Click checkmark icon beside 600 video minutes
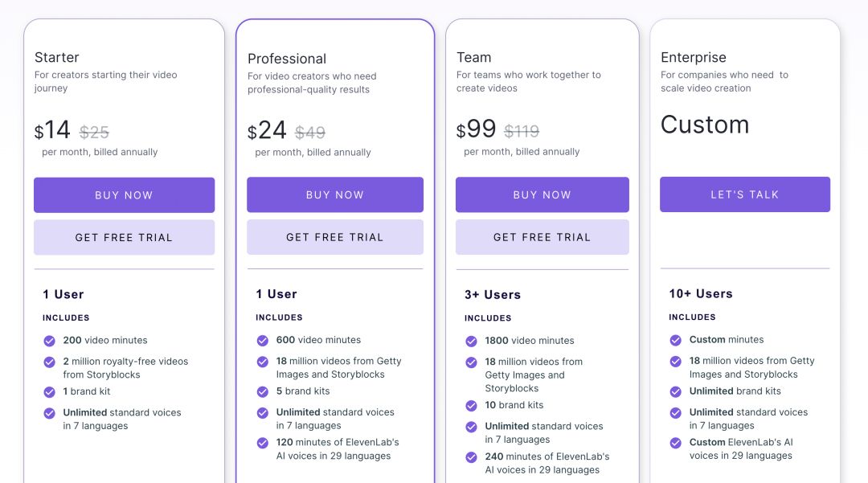This screenshot has height=483, width=868. pyautogui.click(x=262, y=340)
